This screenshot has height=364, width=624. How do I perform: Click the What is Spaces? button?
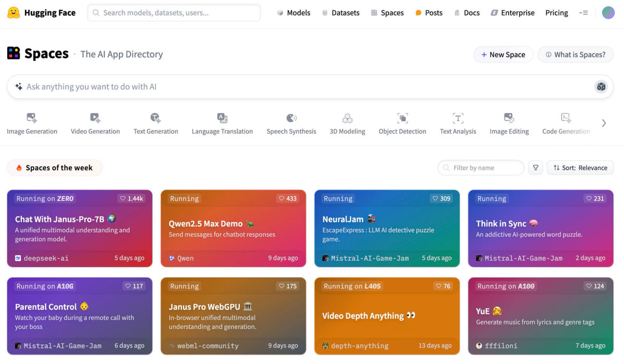(575, 55)
